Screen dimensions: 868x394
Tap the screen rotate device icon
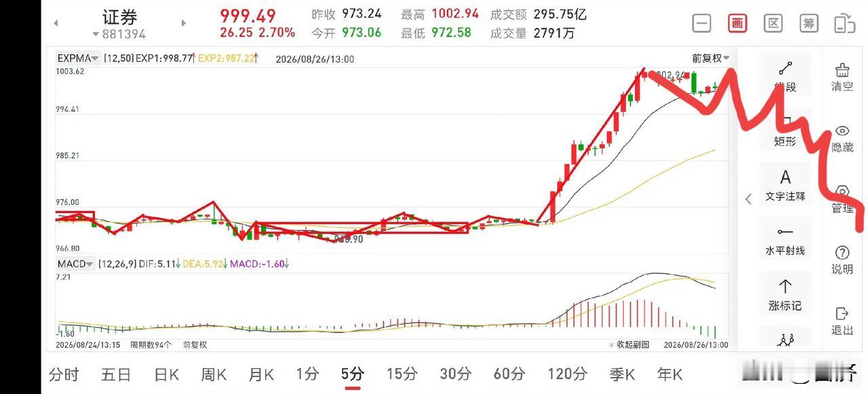[x=844, y=23]
